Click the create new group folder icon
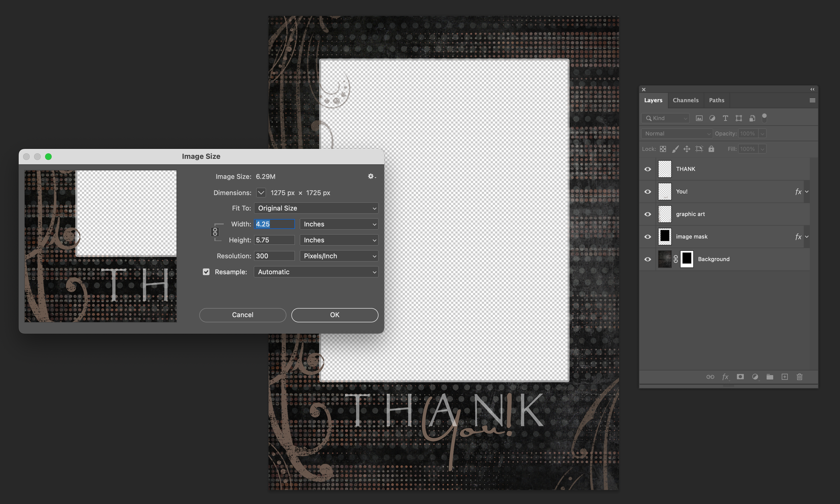Image resolution: width=840 pixels, height=504 pixels. pyautogui.click(x=770, y=377)
